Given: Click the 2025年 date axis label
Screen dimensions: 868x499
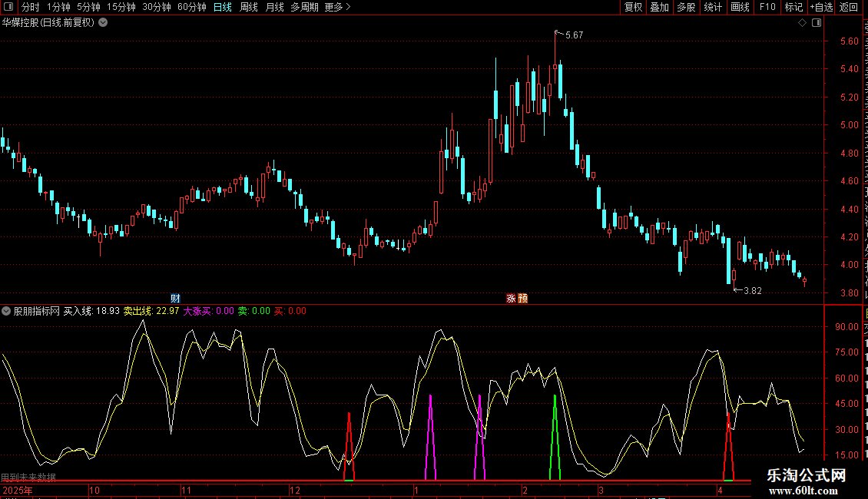Looking at the screenshot, I should pyautogui.click(x=18, y=490).
